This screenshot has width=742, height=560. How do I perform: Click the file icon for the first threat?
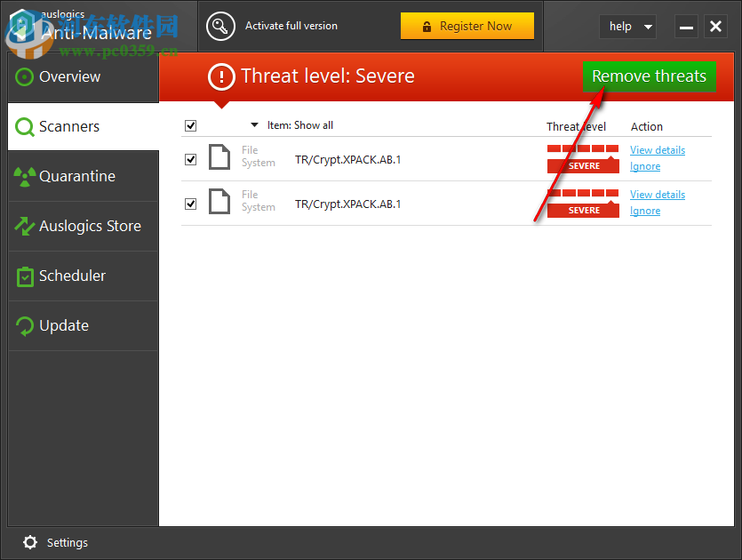pos(219,156)
